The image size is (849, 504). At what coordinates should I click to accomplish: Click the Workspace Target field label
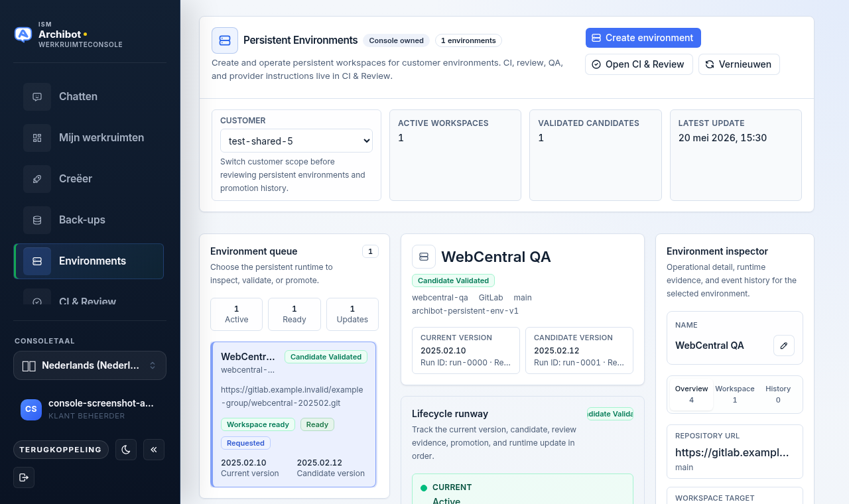coord(714,498)
